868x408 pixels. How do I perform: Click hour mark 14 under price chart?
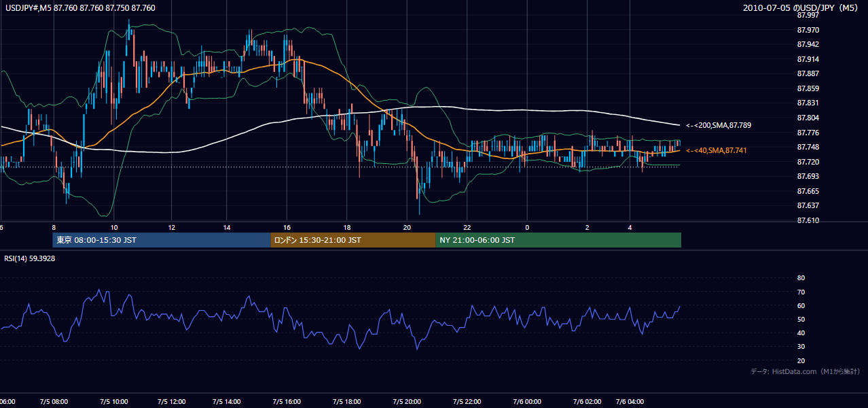[x=228, y=227]
